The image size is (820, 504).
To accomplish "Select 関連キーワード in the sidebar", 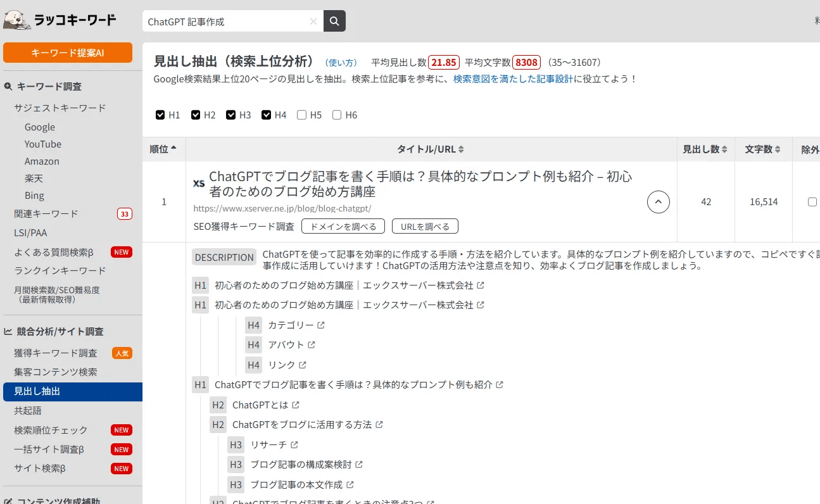I will coord(46,214).
